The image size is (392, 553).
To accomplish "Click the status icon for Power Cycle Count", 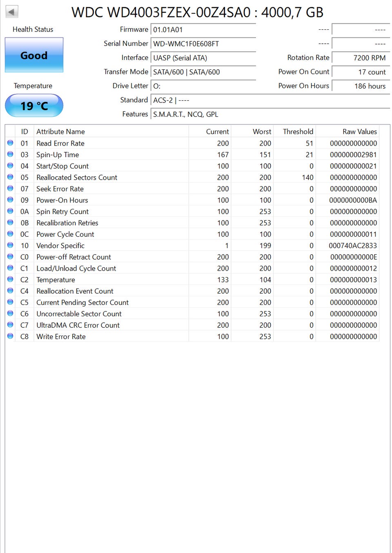I will (x=10, y=234).
